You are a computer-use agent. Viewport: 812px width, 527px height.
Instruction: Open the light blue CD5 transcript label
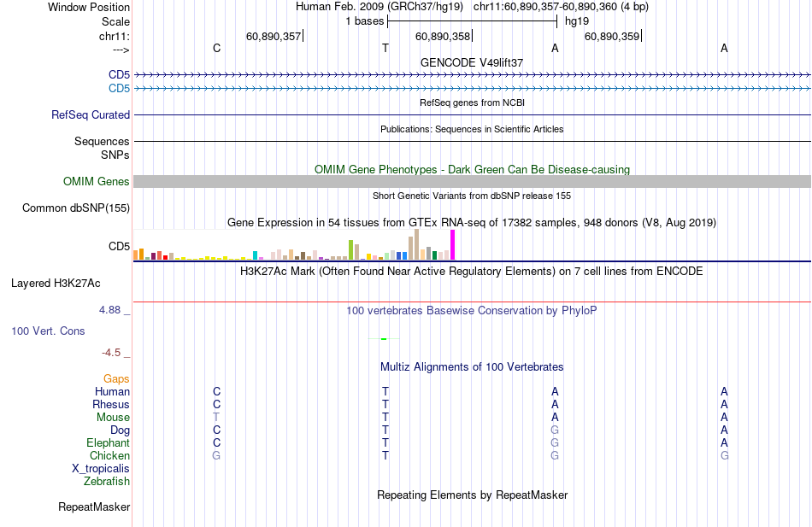(119, 89)
